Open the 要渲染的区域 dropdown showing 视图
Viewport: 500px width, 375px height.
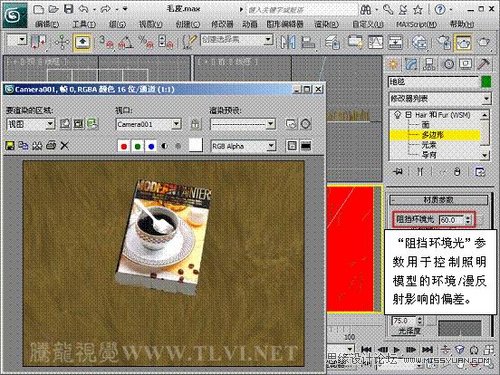tap(30, 124)
